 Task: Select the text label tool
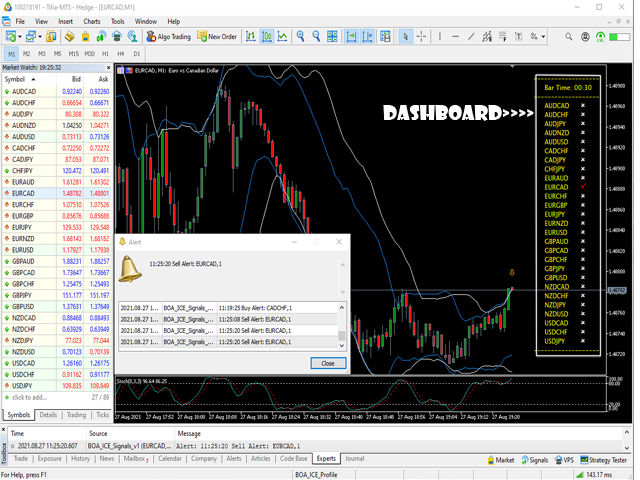point(518,37)
